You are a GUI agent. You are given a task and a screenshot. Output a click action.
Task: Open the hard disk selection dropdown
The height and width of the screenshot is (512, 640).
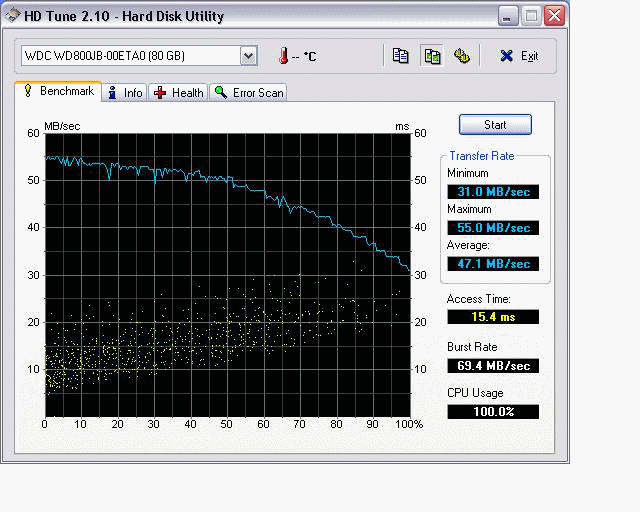point(248,56)
